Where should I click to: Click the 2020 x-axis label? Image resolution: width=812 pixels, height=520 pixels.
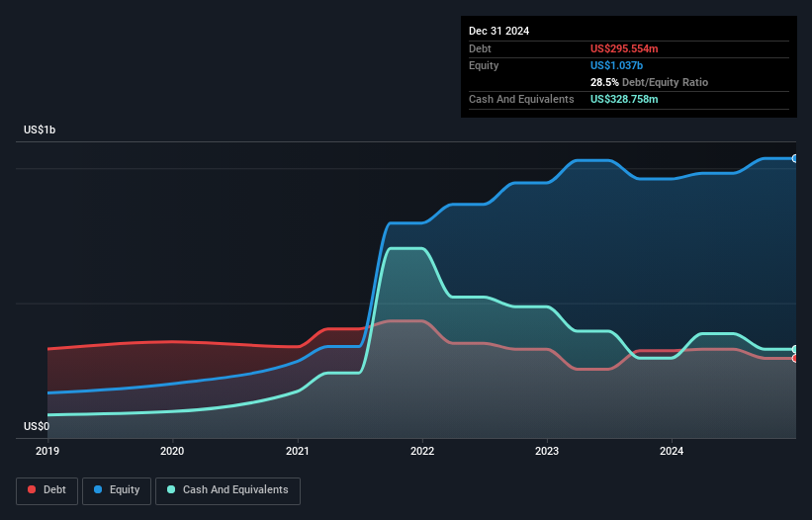click(172, 451)
